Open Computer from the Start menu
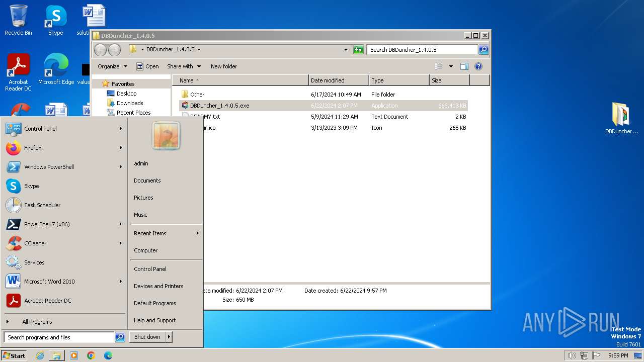Viewport: 644px width, 362px height. [146, 250]
